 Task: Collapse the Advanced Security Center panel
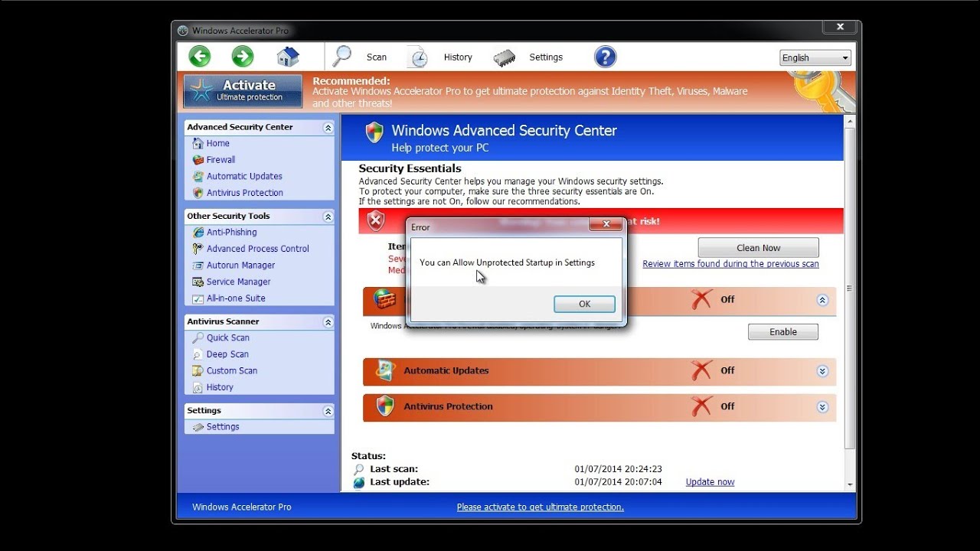point(328,128)
